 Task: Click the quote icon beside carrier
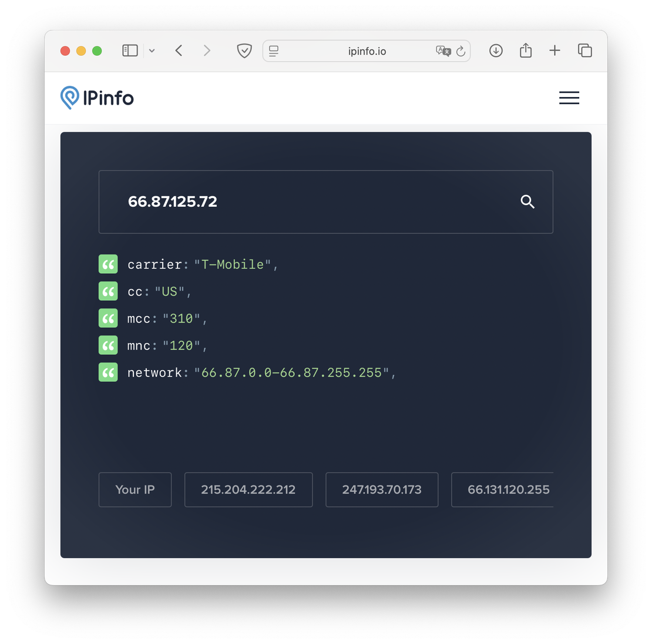(x=108, y=264)
